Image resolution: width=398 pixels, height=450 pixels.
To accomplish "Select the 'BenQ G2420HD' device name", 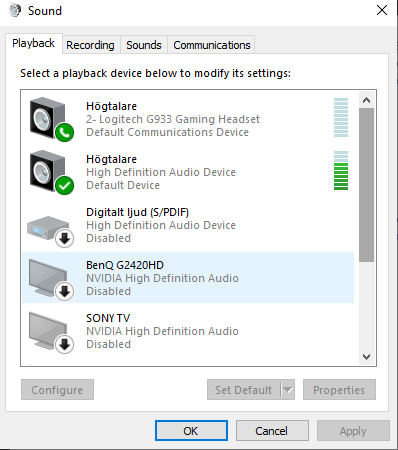I will click(x=125, y=265).
